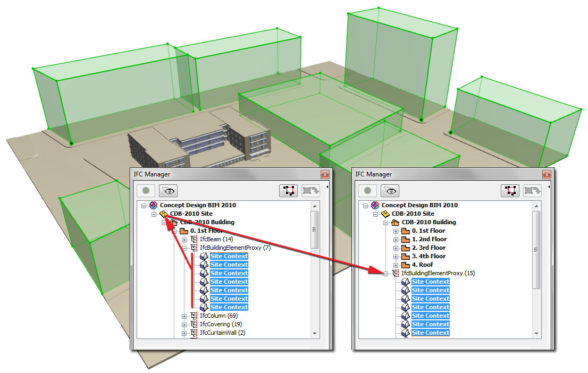588x373 pixels.
Task: Click the IfcBuildingElementProxy (15) type icon
Action: pos(396,273)
